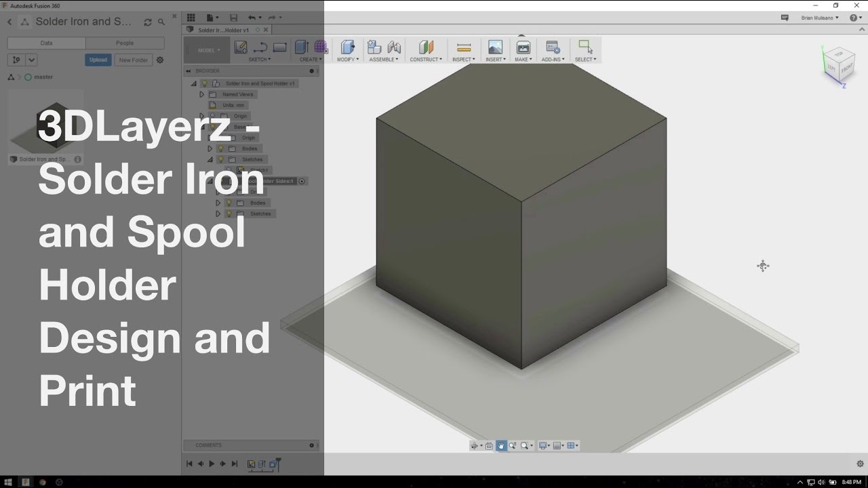
Task: Expand the Named Views folder
Action: 201,94
